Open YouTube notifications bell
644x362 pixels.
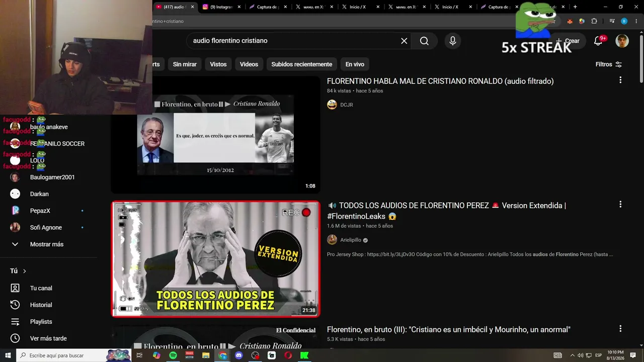point(598,41)
